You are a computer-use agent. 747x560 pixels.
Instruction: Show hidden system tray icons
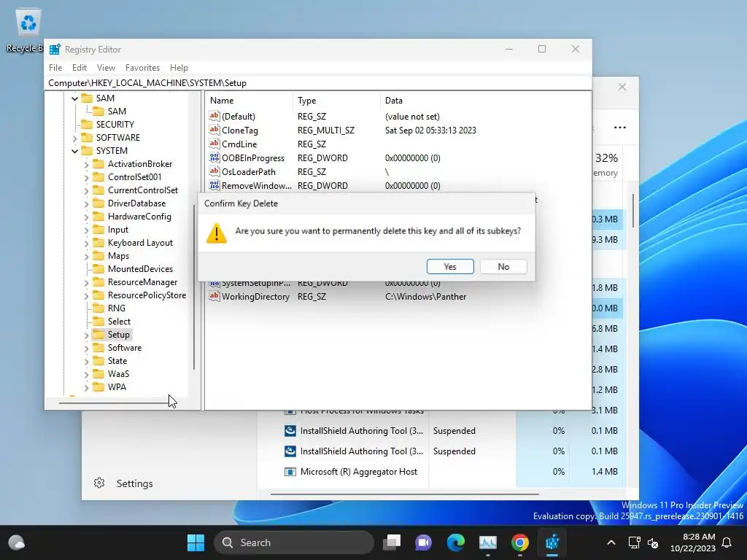(x=611, y=542)
